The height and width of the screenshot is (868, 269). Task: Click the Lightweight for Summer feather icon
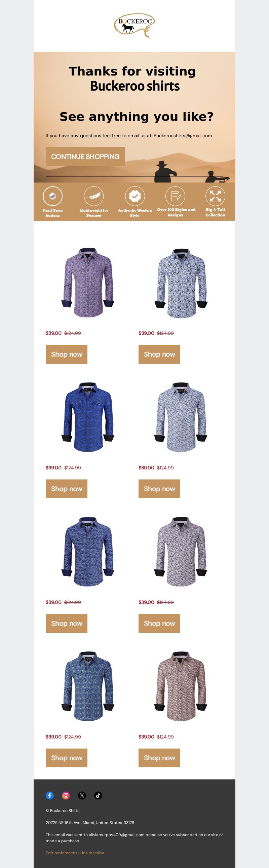(94, 196)
